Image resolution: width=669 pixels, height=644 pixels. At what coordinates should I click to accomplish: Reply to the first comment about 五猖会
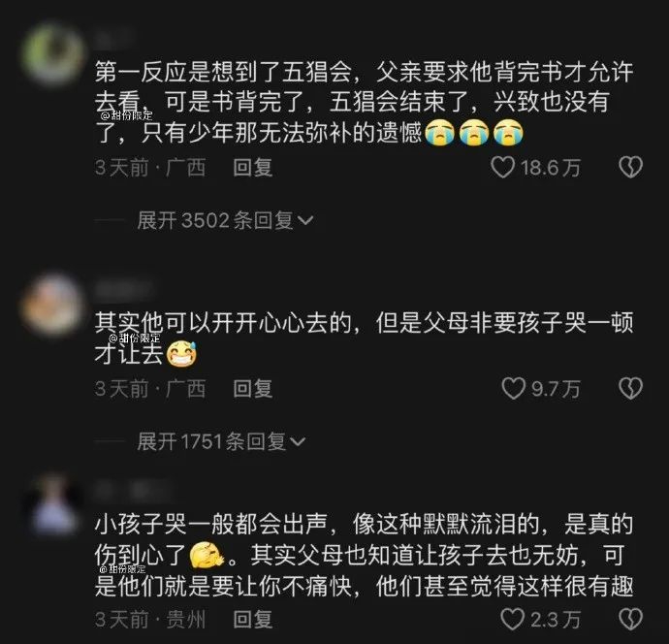click(x=253, y=167)
